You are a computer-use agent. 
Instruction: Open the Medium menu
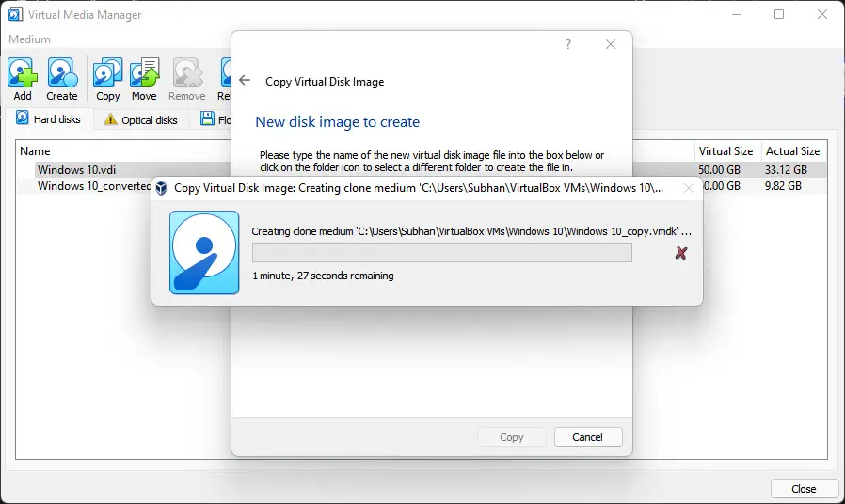point(29,39)
